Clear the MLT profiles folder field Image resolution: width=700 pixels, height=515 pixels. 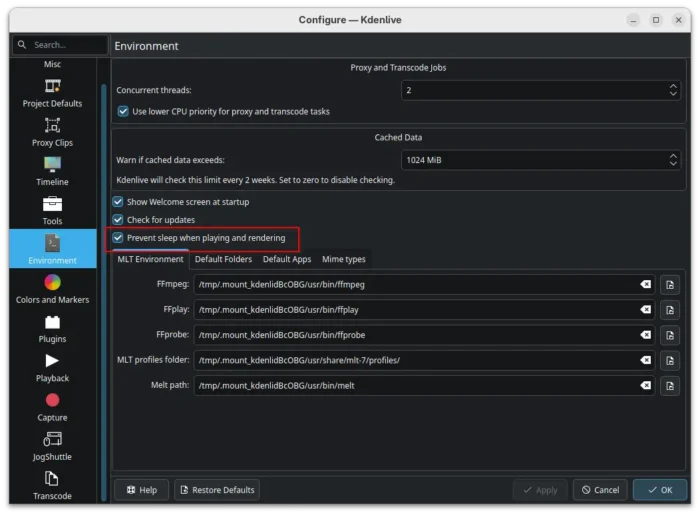(645, 360)
